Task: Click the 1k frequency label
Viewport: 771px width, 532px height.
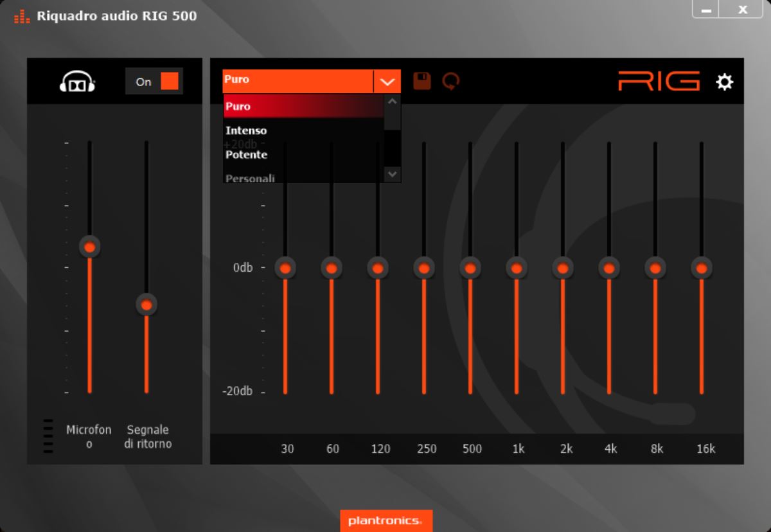Action: click(518, 448)
